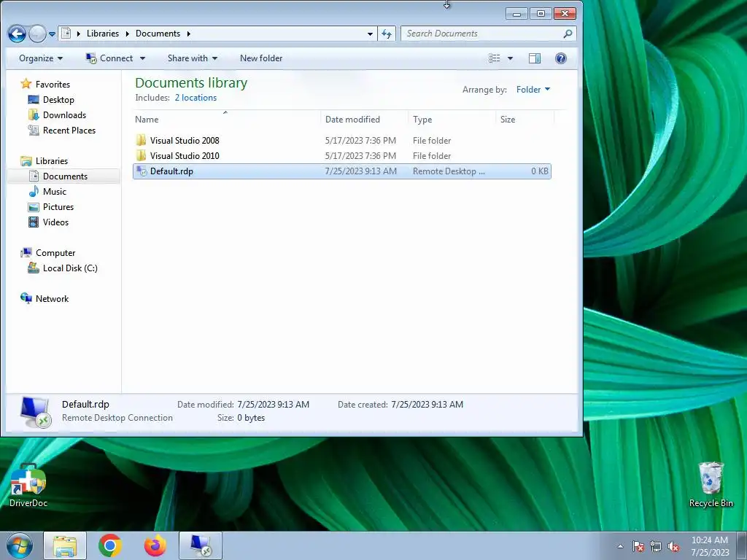Viewport: 747px width, 560px height.
Task: Click the Default.rdp file name
Action: pyautogui.click(x=171, y=171)
